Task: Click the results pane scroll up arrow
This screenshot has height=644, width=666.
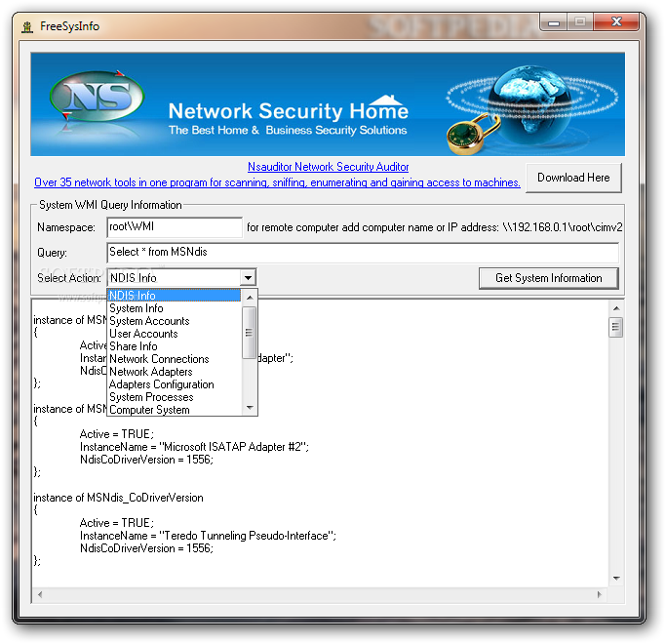Action: coord(616,308)
